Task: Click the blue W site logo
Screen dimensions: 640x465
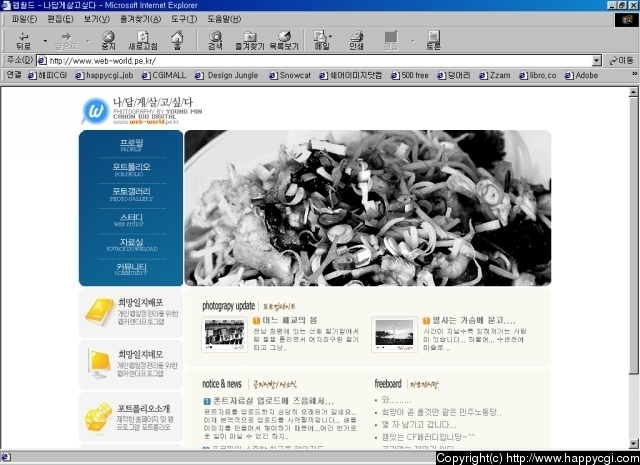Action: tap(96, 111)
